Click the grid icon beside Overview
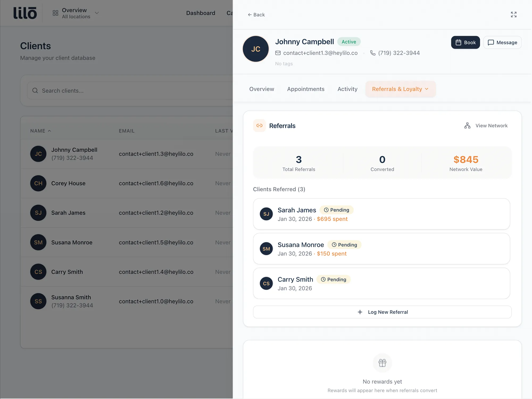532x399 pixels. tap(55, 13)
